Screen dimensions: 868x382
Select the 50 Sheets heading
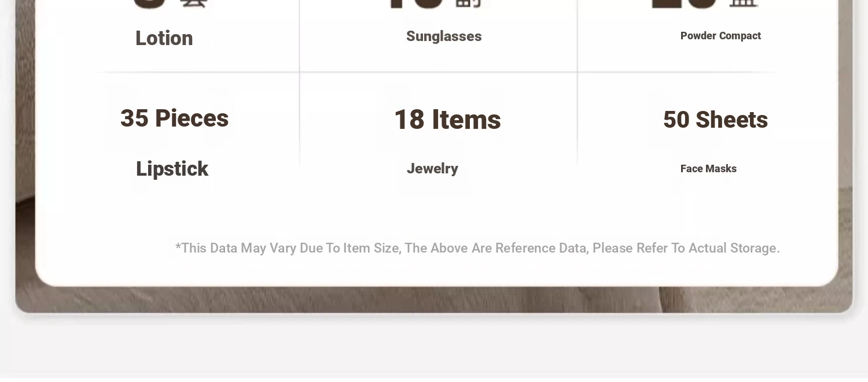coord(715,120)
